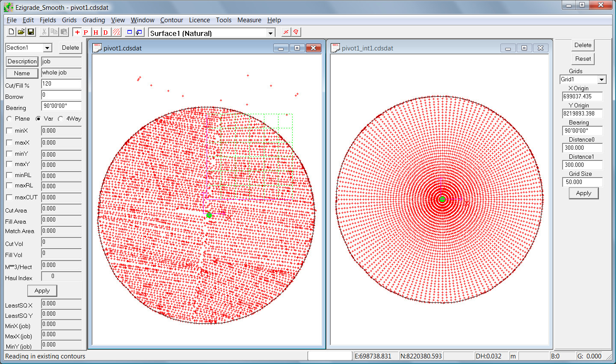Open the Section1 dropdown list
Viewport: 616px width, 364px height.
[x=47, y=48]
